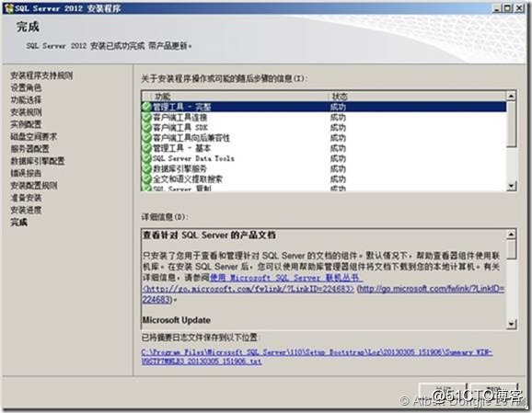Select the 客户端工具向后兼容性 row
The width and height of the screenshot is (532, 413).
pyautogui.click(x=324, y=138)
